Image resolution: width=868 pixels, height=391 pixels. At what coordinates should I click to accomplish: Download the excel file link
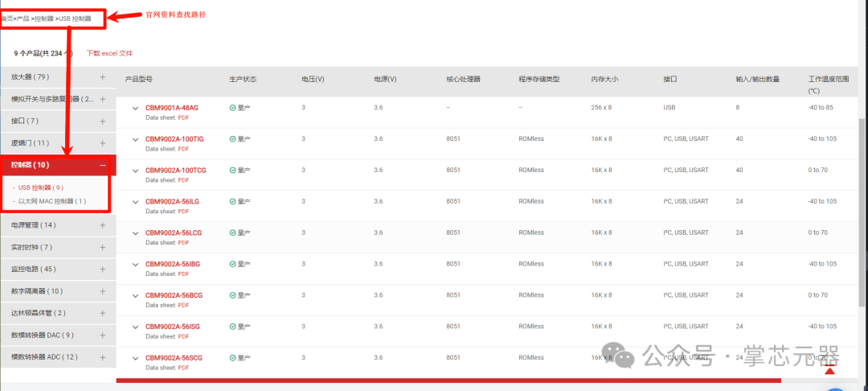tap(109, 54)
